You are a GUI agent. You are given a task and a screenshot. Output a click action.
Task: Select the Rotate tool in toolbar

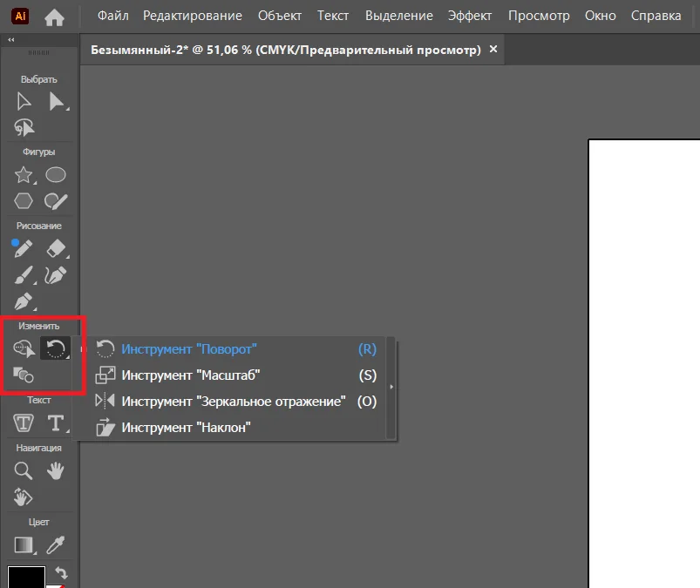coord(56,348)
